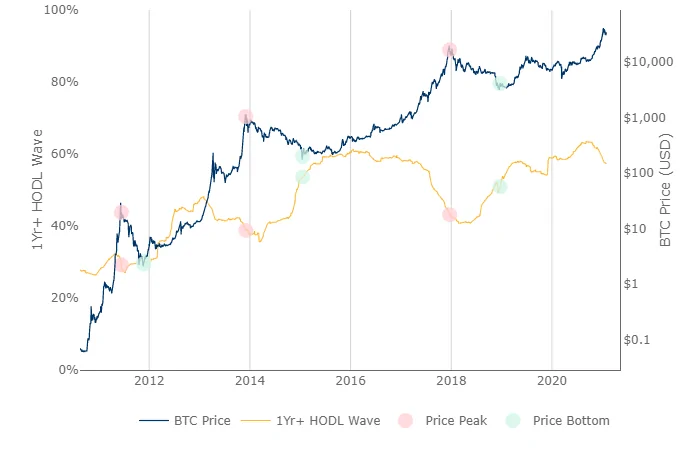Image resolution: width=700 pixels, height=450 pixels.
Task: Toggle the BTC Price legend entry
Action: [185, 421]
